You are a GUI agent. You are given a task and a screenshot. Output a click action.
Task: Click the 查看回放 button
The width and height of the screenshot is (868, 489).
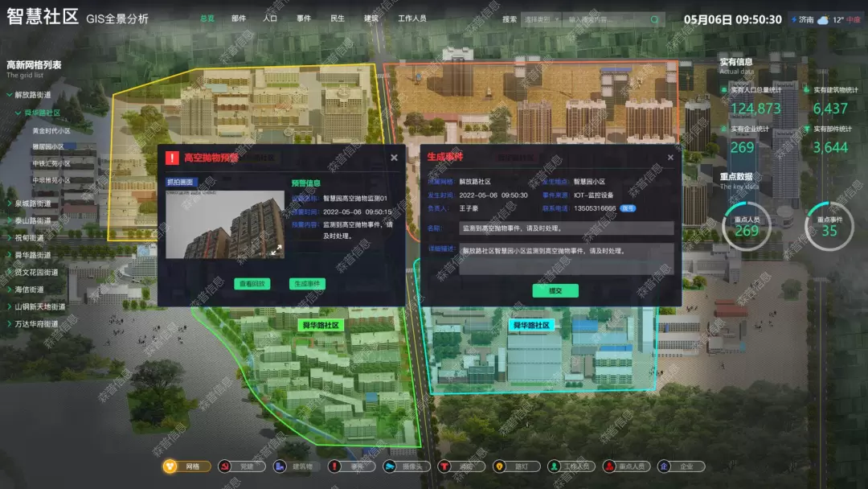pos(252,284)
